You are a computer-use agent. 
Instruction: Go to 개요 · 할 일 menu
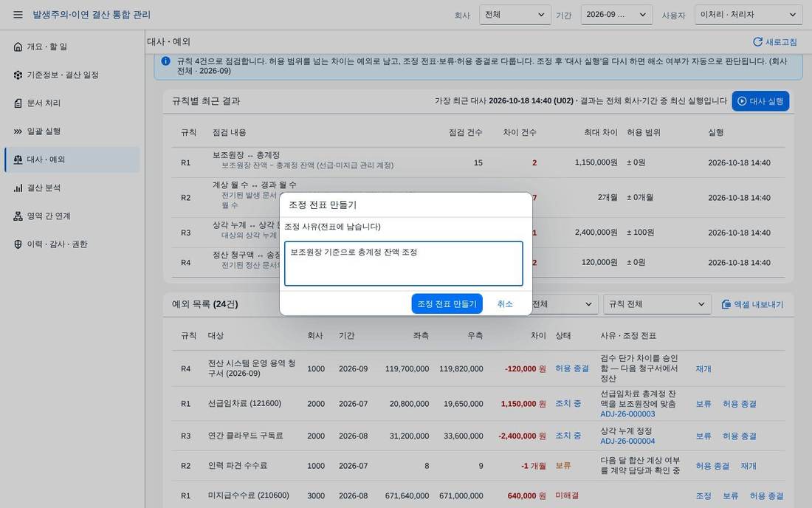coord(72,47)
